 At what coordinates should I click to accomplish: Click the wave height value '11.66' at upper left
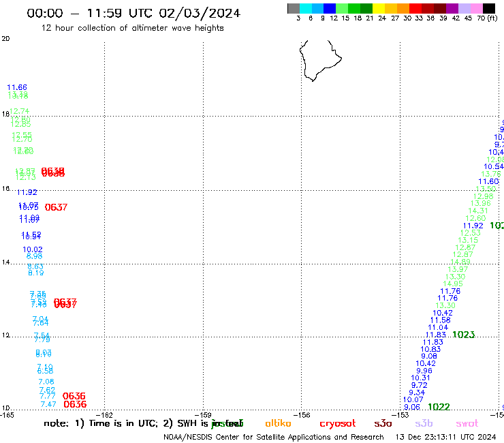17,87
